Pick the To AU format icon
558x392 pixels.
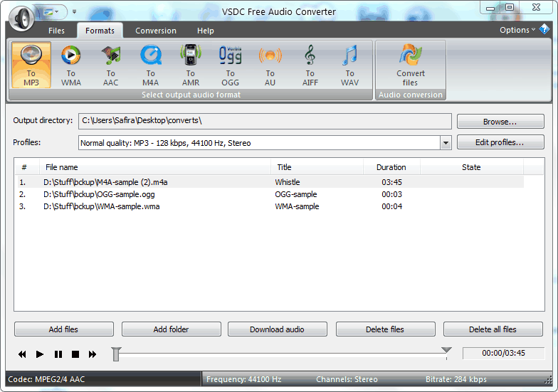tap(270, 65)
